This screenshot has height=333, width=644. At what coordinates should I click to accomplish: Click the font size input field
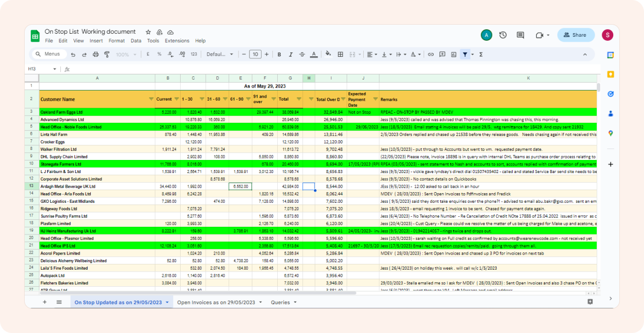click(255, 54)
